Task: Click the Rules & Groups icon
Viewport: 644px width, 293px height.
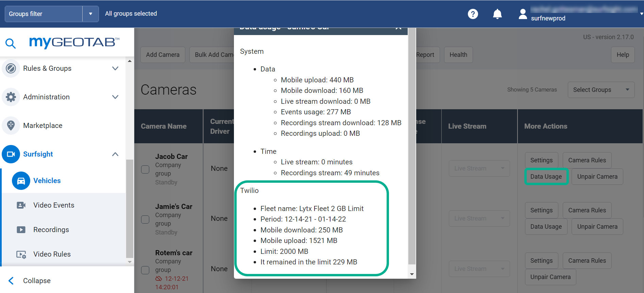Action: 11,68
